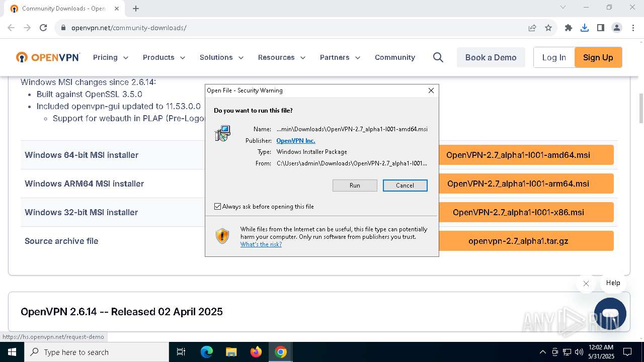Open File Explorer from taskbar
Image resolution: width=644 pixels, height=362 pixels.
click(231, 352)
